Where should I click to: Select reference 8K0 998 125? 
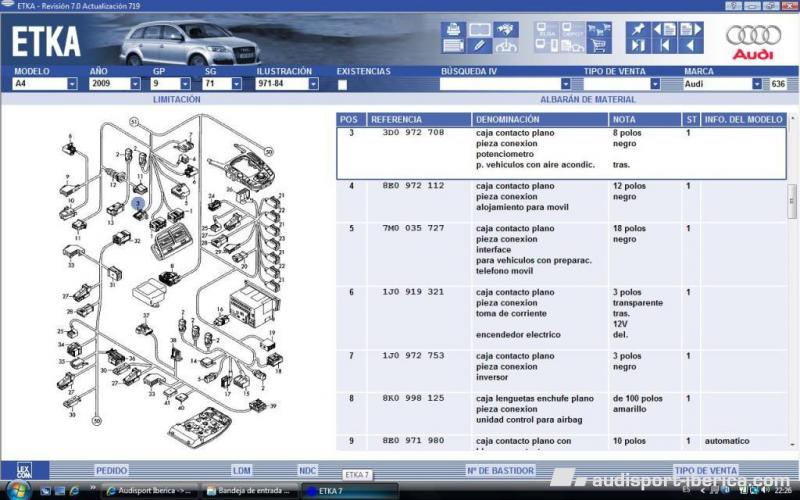pyautogui.click(x=413, y=398)
